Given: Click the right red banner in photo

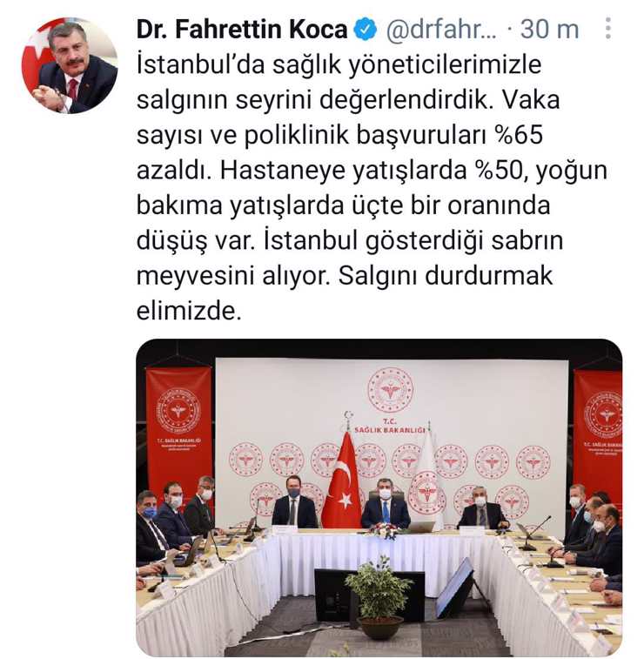Looking at the screenshot, I should (598, 433).
